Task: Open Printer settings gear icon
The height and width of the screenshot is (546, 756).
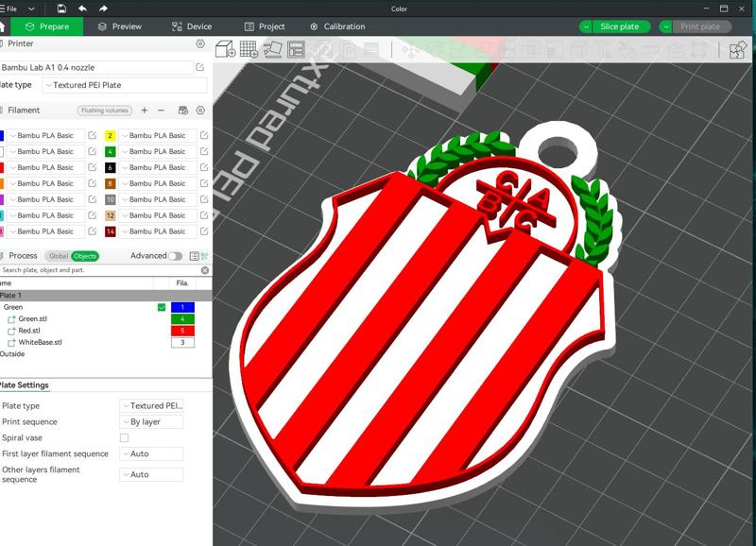Action: 200,43
